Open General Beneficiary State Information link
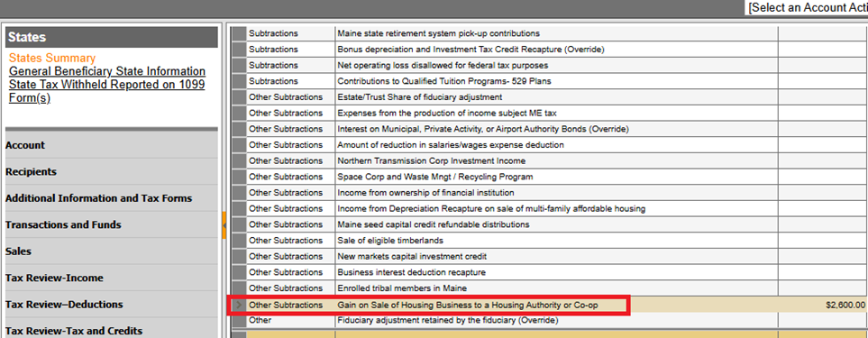The image size is (868, 338). [x=107, y=71]
